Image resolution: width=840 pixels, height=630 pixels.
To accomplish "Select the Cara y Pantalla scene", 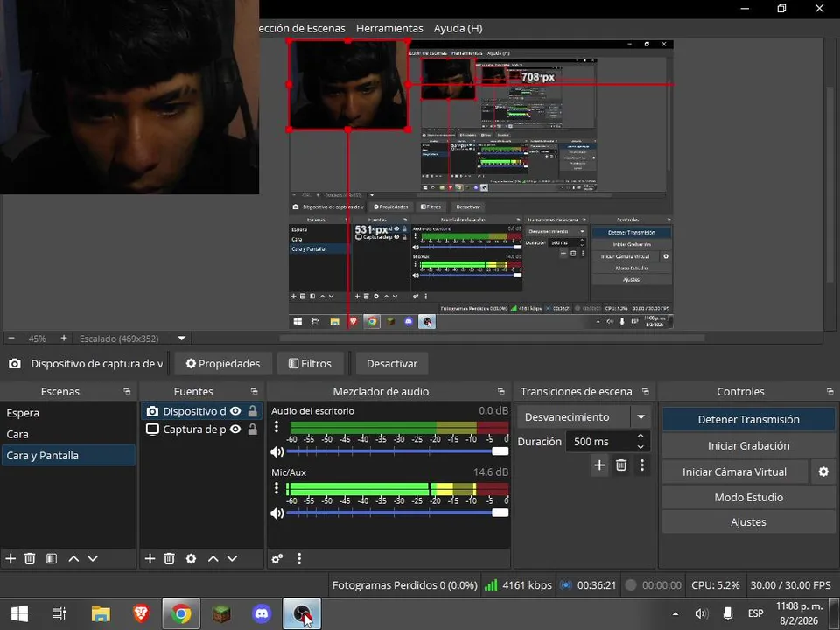I will tap(68, 455).
